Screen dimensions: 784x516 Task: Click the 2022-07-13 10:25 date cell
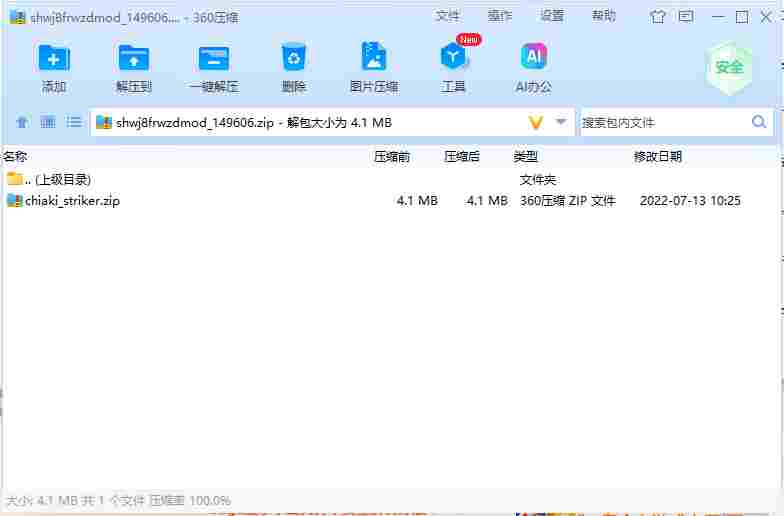[x=690, y=200]
